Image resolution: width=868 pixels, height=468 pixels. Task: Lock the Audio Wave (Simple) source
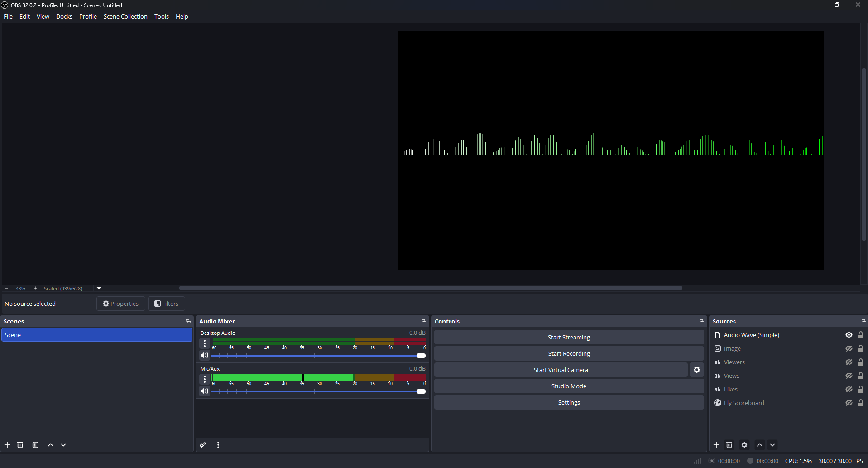click(x=861, y=335)
